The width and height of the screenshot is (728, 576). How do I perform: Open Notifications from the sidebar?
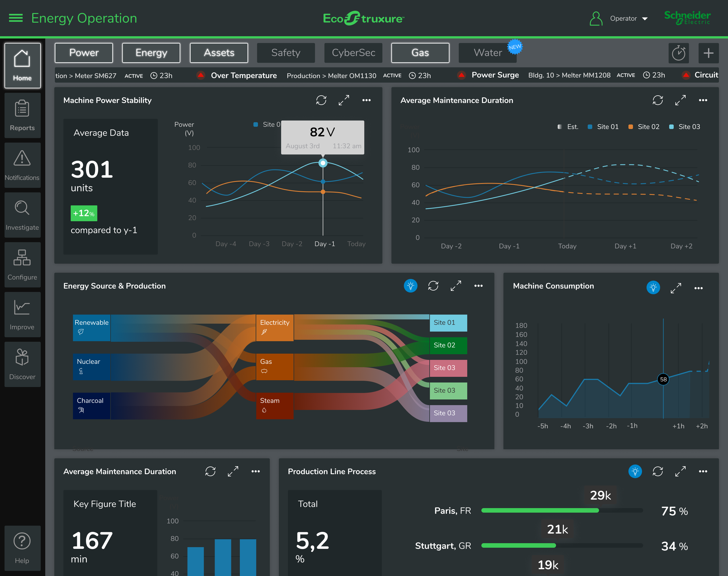click(22, 165)
